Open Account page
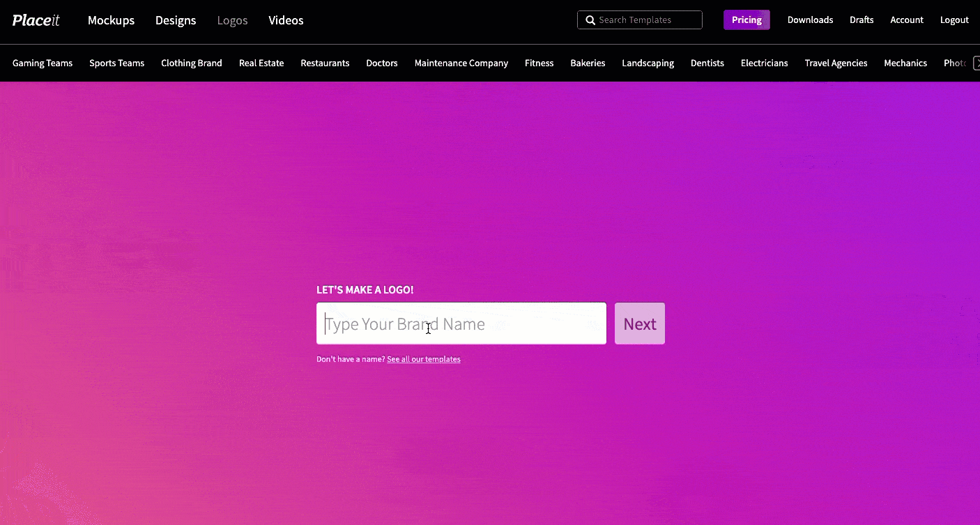The image size is (980, 525). 907,20
